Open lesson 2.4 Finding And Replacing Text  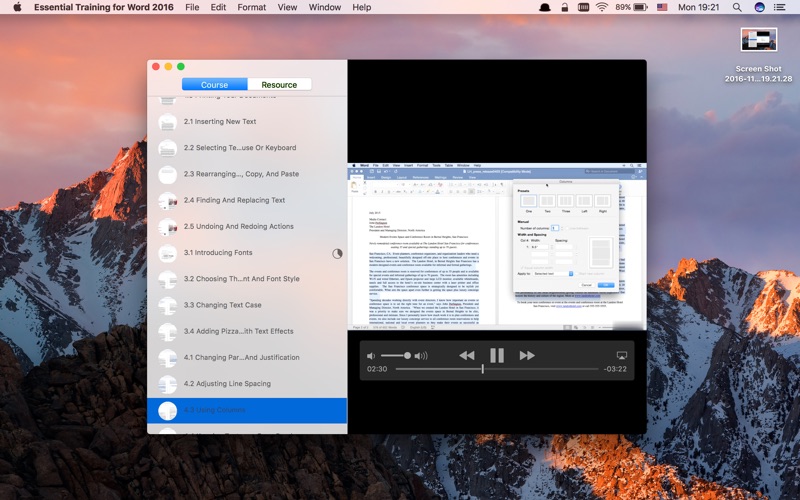point(247,200)
